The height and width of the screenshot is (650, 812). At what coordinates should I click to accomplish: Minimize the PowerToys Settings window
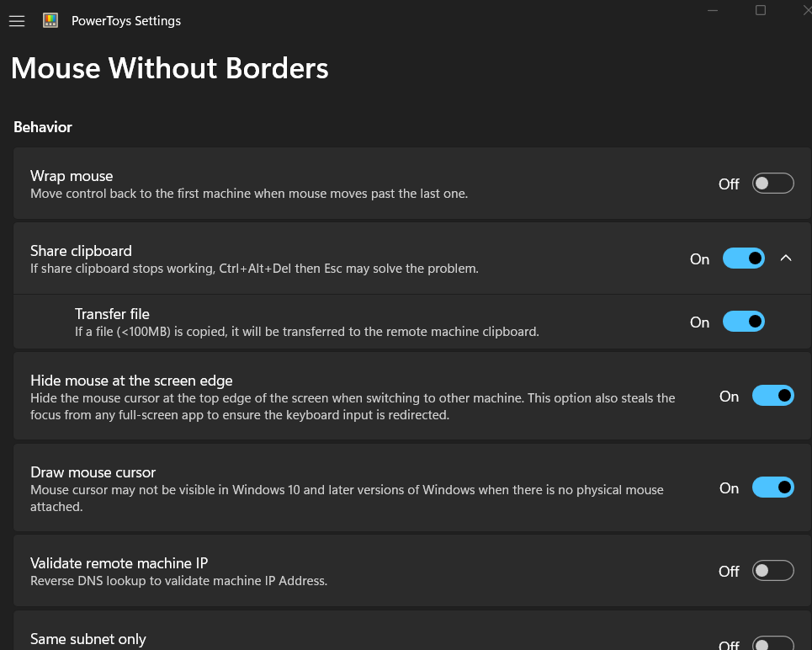pos(713,10)
